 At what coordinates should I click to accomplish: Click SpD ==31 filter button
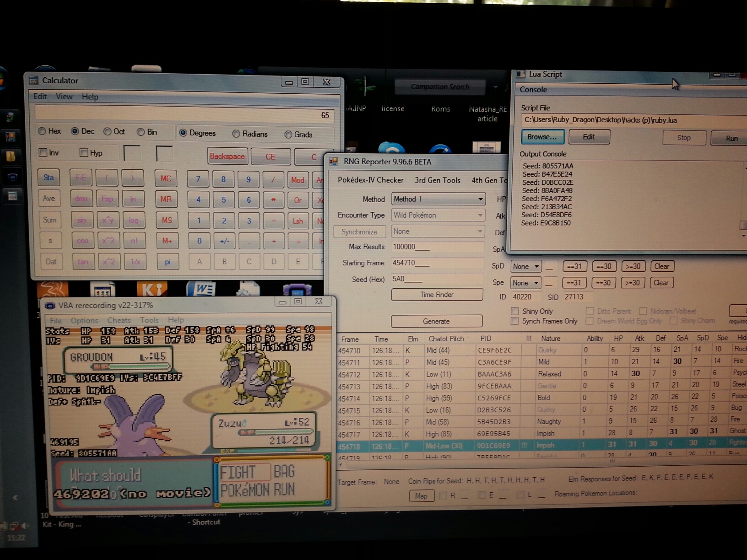[574, 266]
